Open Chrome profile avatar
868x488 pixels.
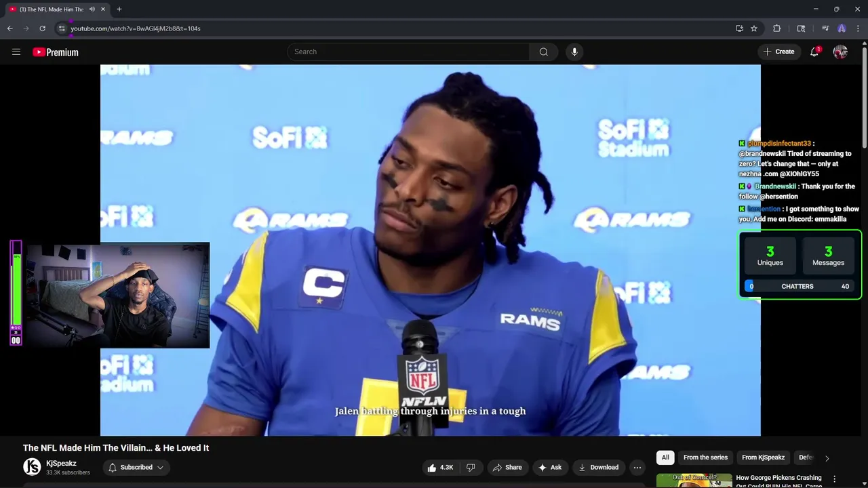(x=842, y=28)
